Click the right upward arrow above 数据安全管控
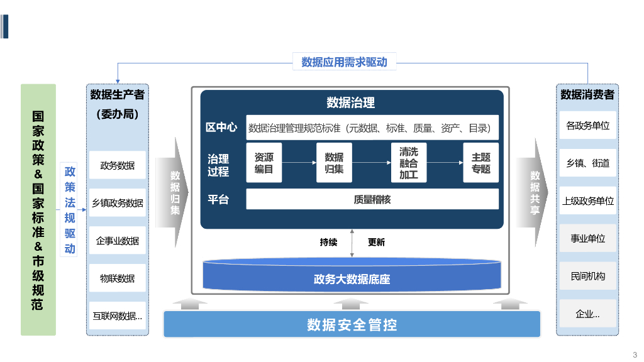This screenshot has height=362, width=644. (x=510, y=304)
